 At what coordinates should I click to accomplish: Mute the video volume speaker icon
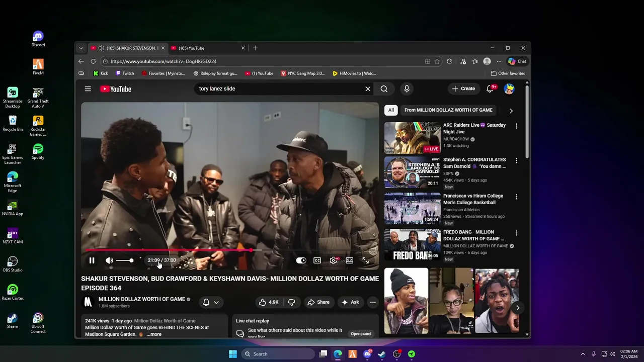[109, 260]
